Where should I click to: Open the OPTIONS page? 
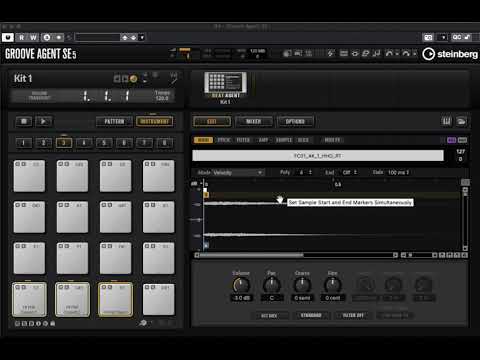pyautogui.click(x=295, y=122)
